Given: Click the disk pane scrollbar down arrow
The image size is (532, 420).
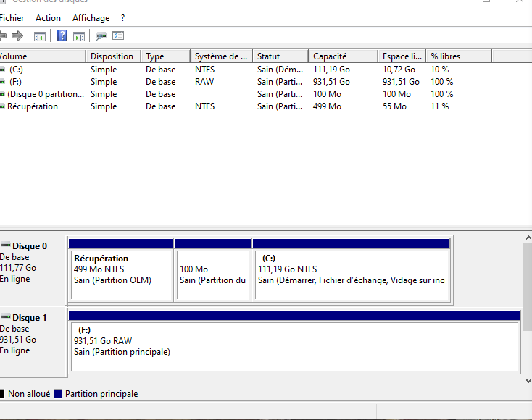Looking at the screenshot, I should pos(527,380).
